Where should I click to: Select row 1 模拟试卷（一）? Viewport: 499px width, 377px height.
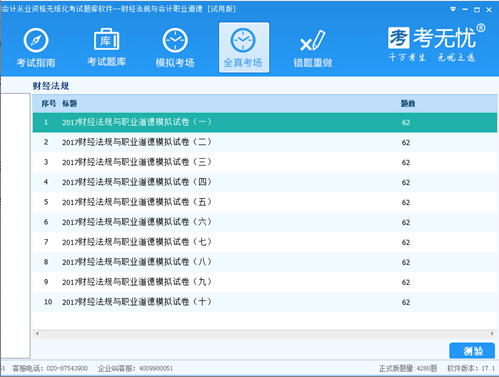click(x=265, y=122)
